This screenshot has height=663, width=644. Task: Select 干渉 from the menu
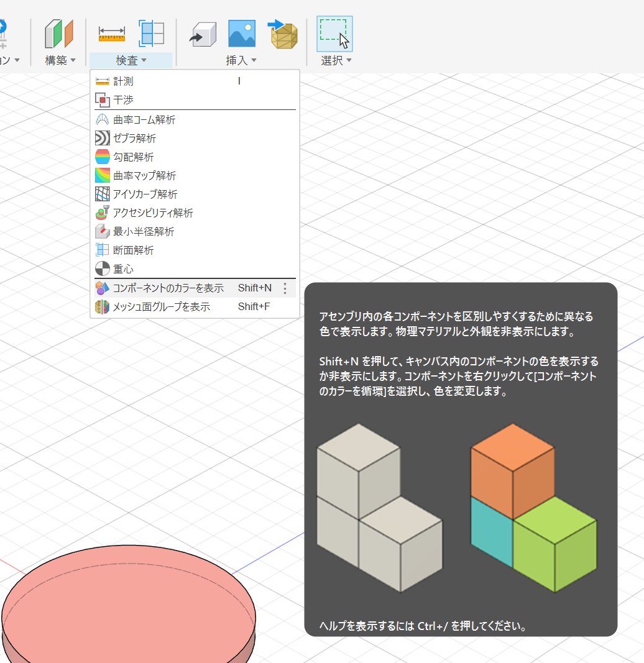coord(195,100)
